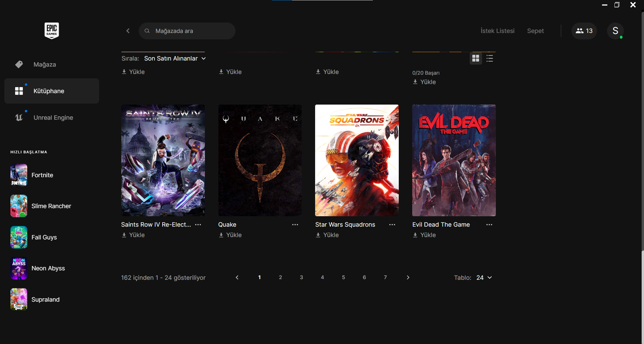
Task: Install Quake via Yükle
Action: (230, 235)
